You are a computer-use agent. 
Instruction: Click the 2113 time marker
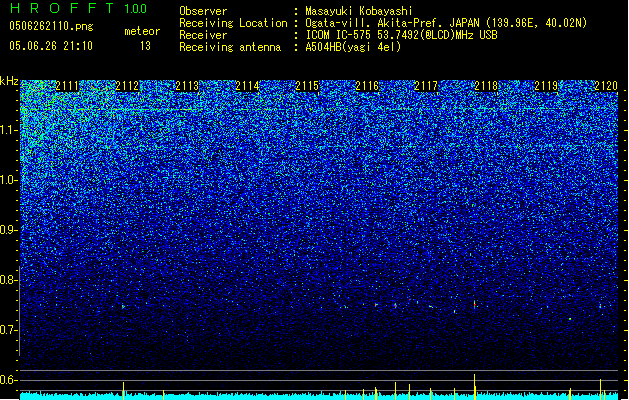coord(187,86)
